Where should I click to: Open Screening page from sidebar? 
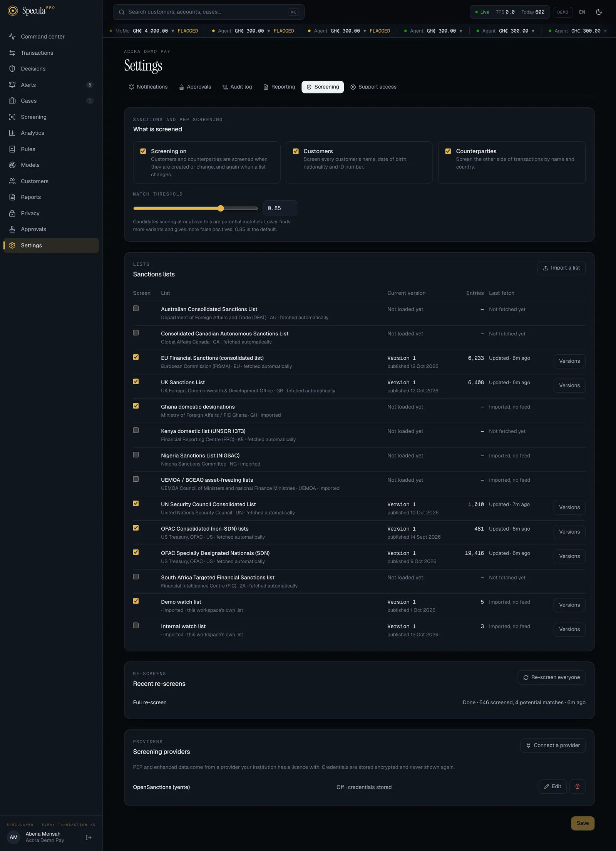pos(50,117)
